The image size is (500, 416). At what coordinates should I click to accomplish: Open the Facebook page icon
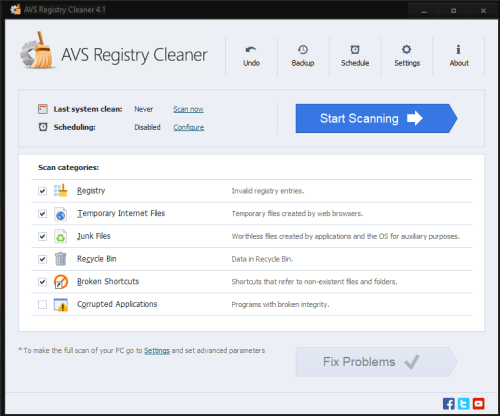(449, 404)
